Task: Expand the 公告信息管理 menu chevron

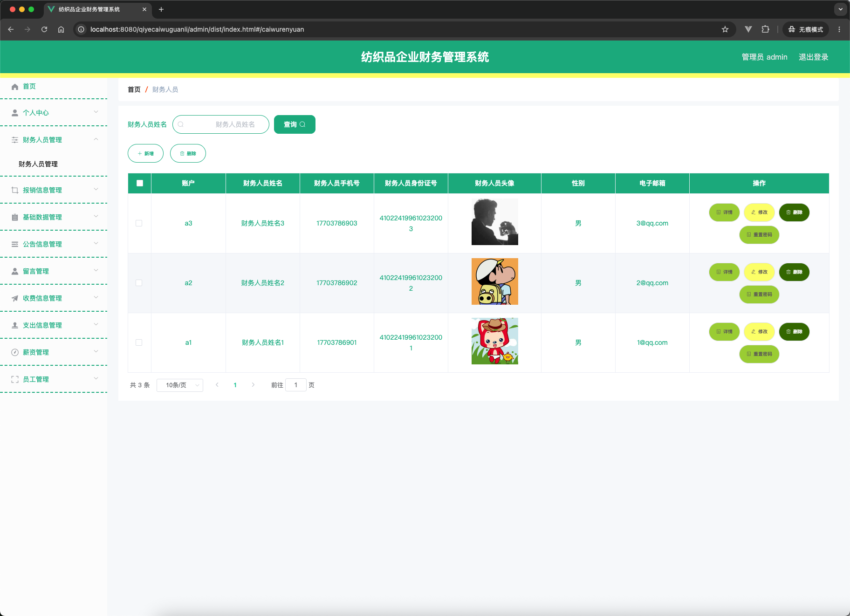Action: [x=96, y=243]
